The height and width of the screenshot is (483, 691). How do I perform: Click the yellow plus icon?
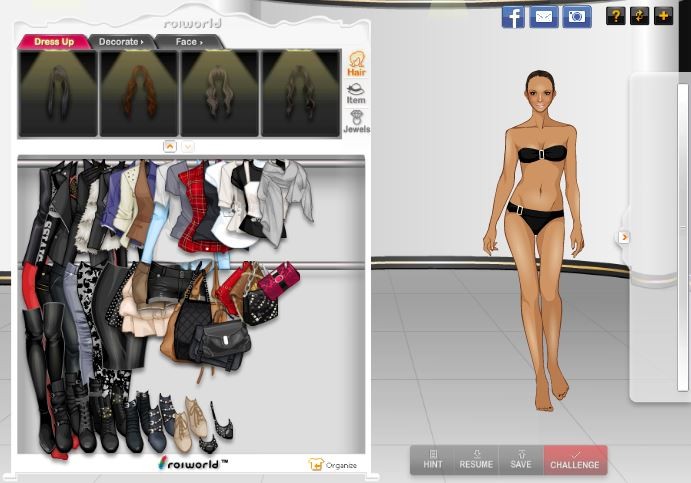pos(663,16)
